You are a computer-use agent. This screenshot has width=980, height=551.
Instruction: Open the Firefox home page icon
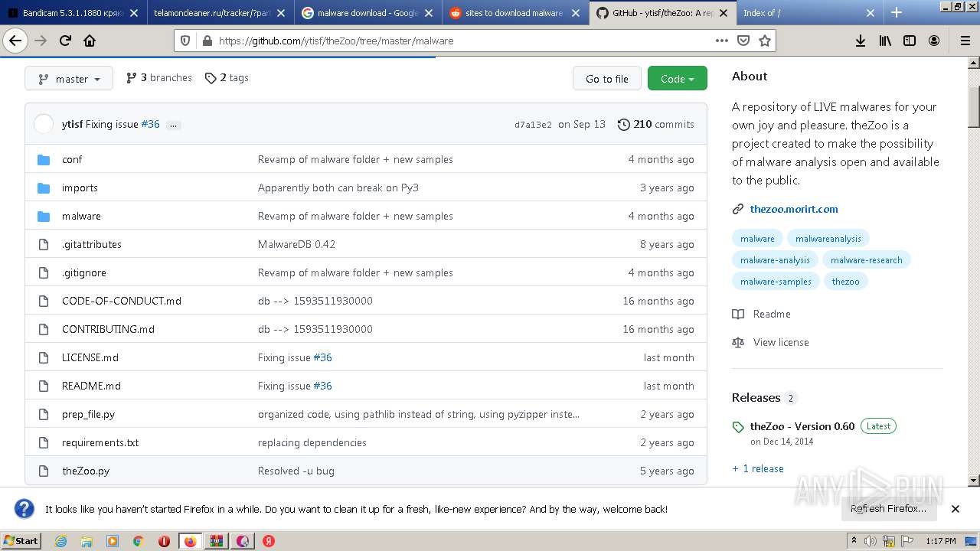pos(90,41)
